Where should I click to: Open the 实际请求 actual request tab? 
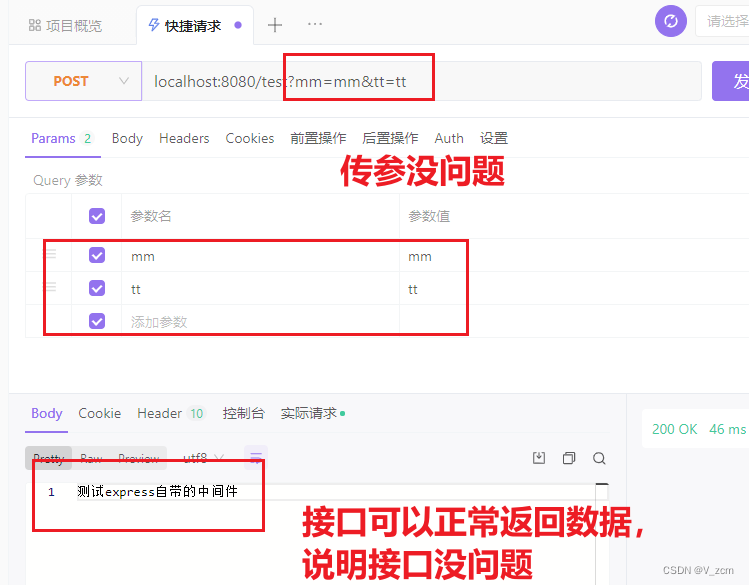point(312,414)
